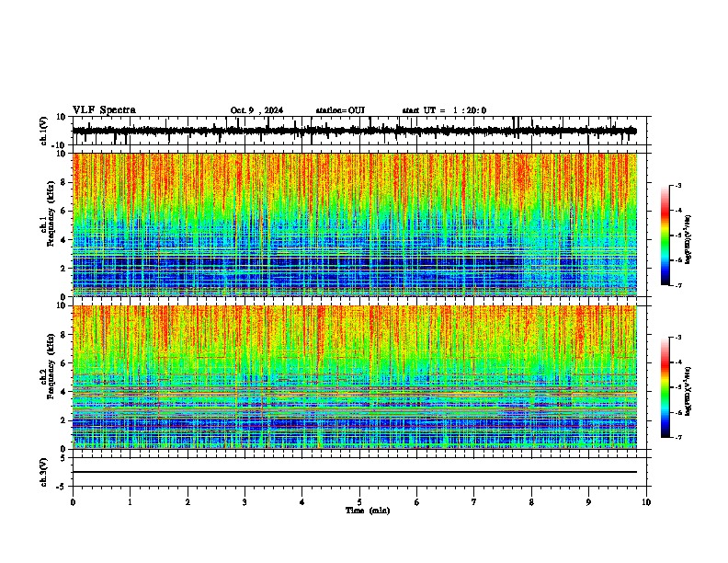Click time axis tick label "10" at bottom
Image resolution: width=728 pixels, height=563 pixels.
(646, 502)
